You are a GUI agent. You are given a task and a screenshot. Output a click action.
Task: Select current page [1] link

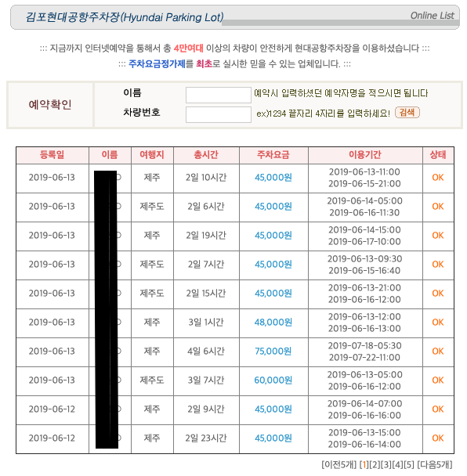(364, 464)
